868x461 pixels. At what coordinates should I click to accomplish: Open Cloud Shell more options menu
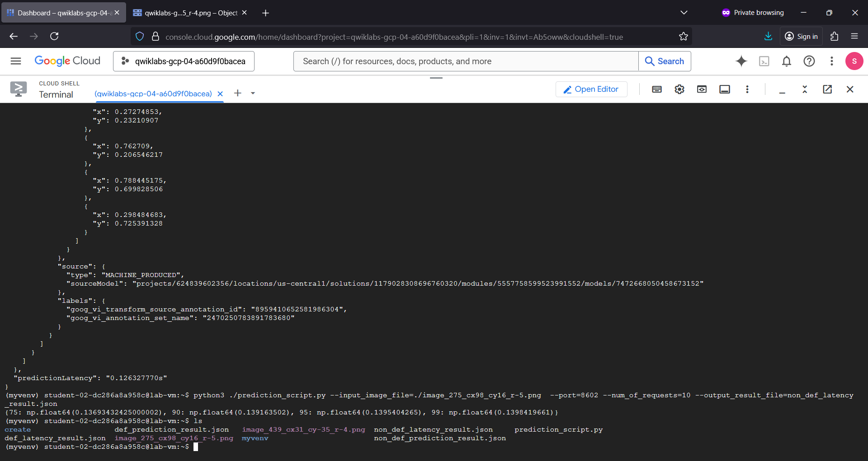point(747,89)
